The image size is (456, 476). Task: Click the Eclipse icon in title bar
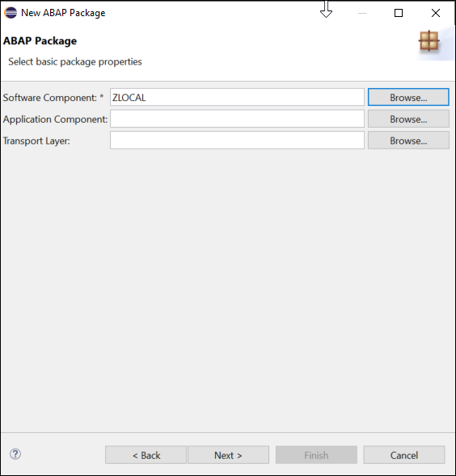coord(11,13)
